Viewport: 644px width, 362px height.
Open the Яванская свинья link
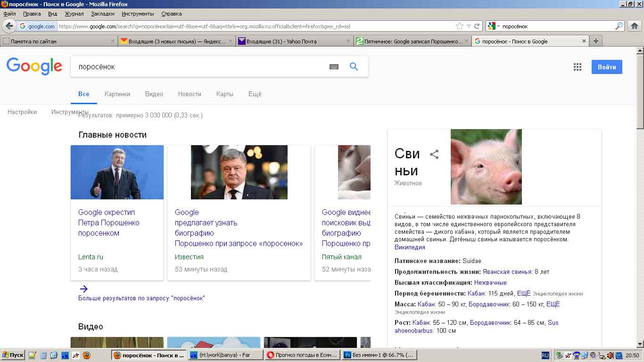coord(507,271)
